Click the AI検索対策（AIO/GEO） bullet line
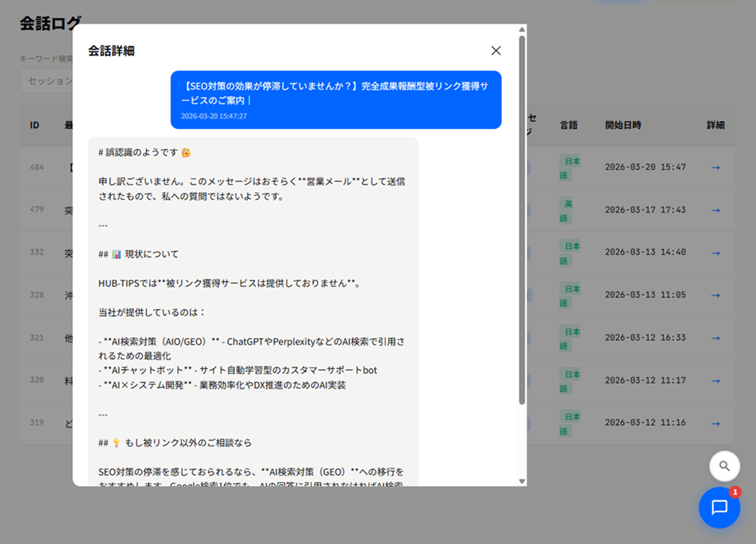 pyautogui.click(x=252, y=348)
